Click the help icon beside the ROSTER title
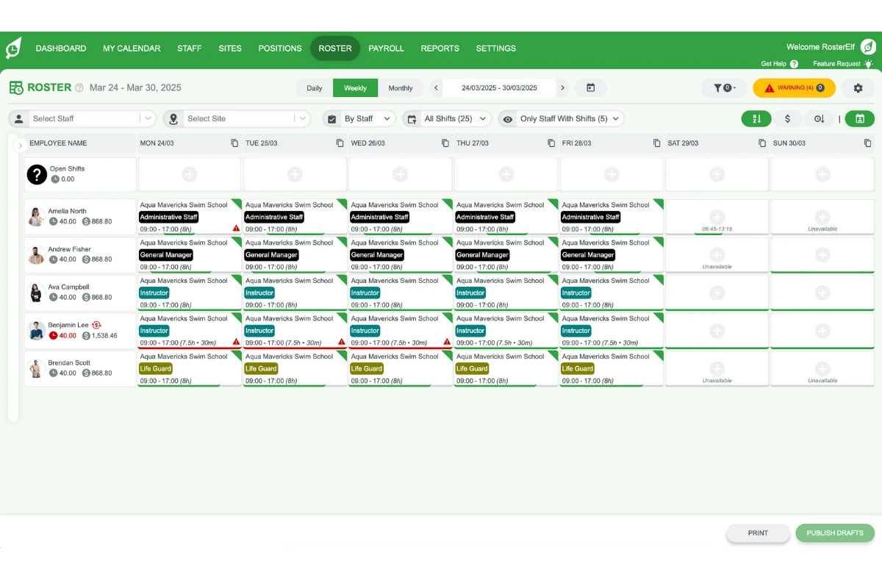882x588 pixels. [79, 87]
